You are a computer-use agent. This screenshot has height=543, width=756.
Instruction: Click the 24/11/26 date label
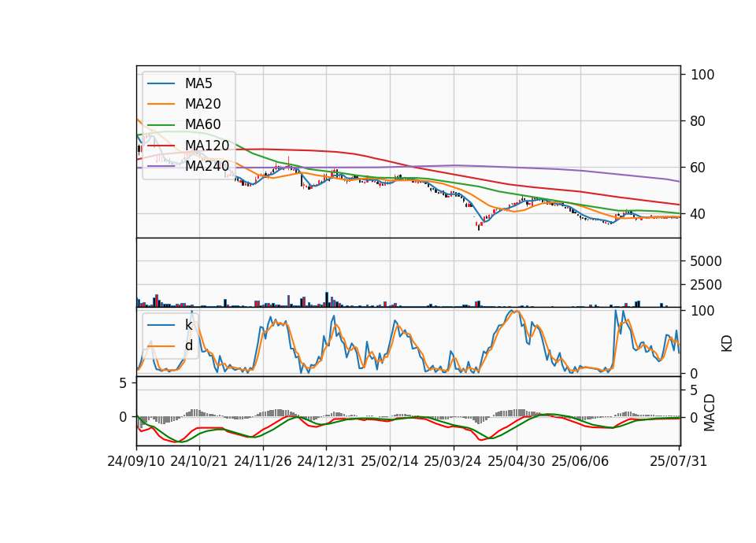click(263, 461)
